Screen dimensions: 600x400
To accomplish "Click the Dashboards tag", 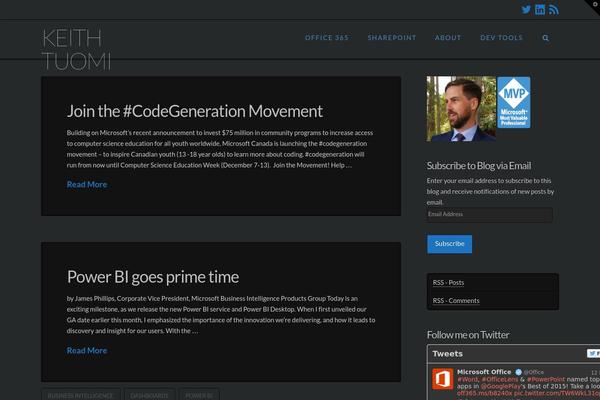I will [149, 395].
